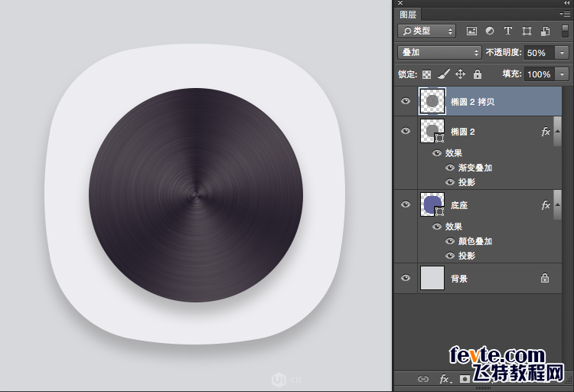The image size is (574, 392).
Task: Click the fx layer style button
Action: pos(444,379)
